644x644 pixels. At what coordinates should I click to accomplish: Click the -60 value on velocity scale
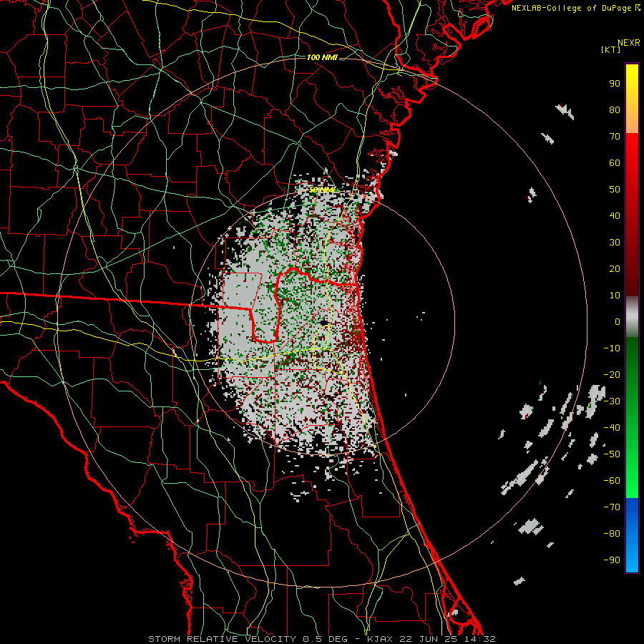pyautogui.click(x=612, y=481)
